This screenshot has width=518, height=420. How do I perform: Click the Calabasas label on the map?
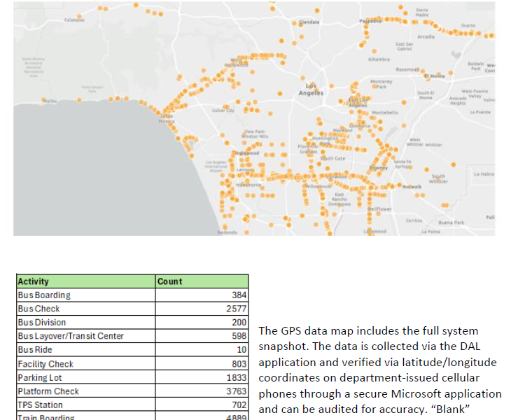pyautogui.click(x=74, y=20)
